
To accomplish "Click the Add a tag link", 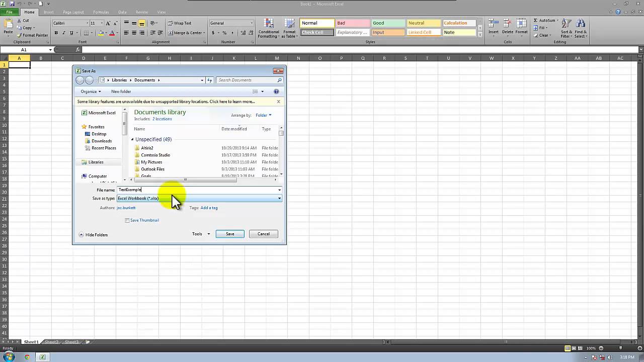I will [209, 208].
